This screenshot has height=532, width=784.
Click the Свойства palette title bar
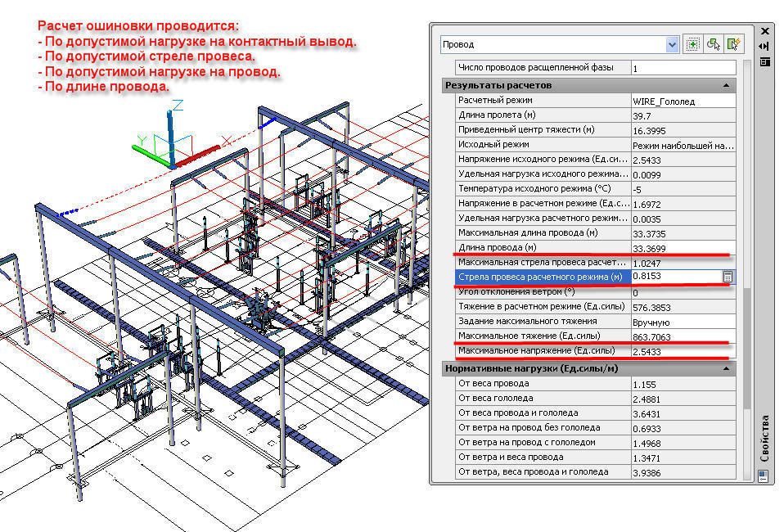pyautogui.click(x=765, y=438)
